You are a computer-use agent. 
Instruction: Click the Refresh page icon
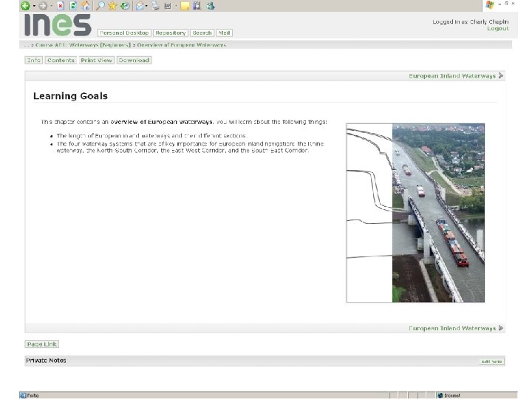click(x=73, y=5)
